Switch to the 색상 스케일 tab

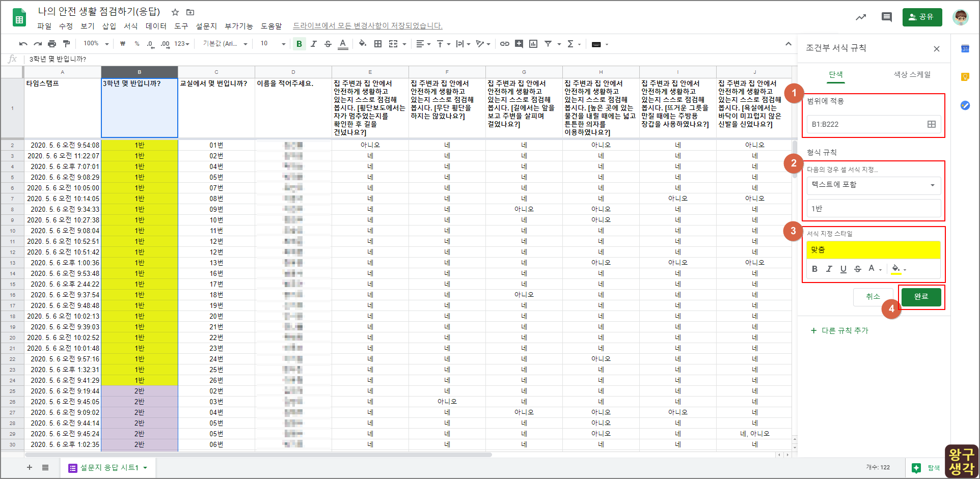[912, 74]
